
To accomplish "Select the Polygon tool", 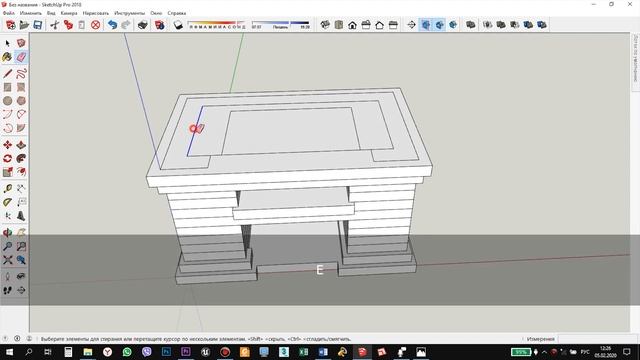I will [21, 100].
